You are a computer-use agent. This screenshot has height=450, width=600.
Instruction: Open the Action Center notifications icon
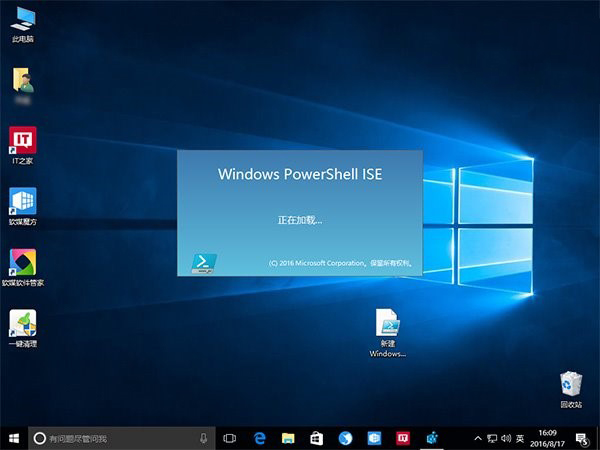(581, 438)
